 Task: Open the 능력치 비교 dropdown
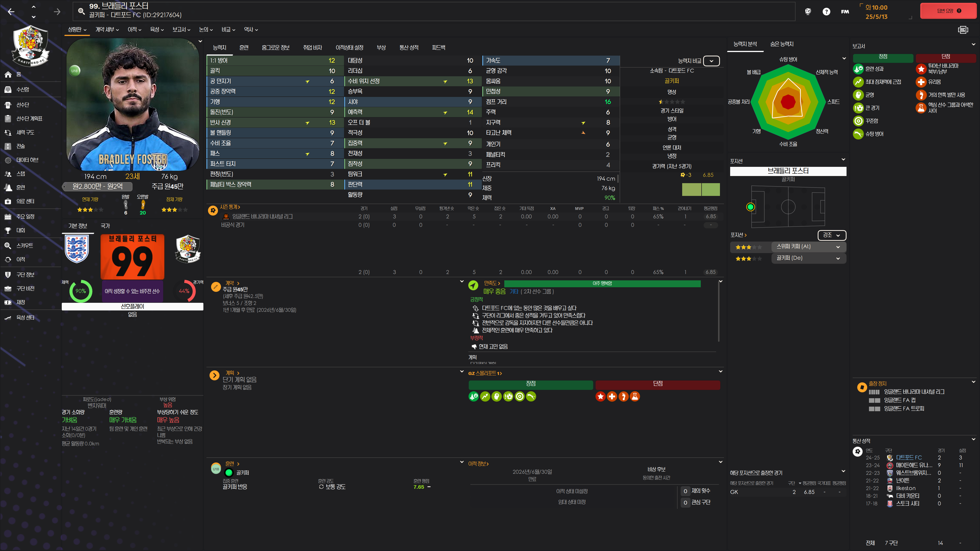(x=711, y=61)
